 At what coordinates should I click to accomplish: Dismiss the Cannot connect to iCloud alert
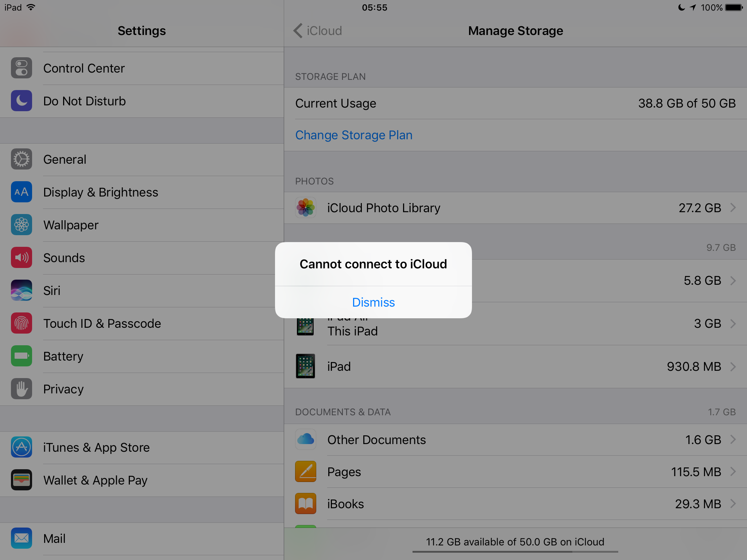pyautogui.click(x=373, y=302)
